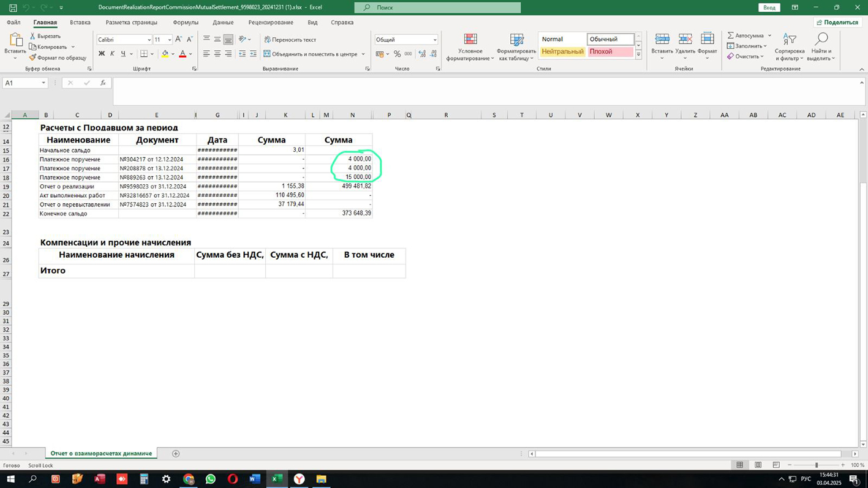Open the Формулы ribbon tab
The image size is (868, 488).
186,23
